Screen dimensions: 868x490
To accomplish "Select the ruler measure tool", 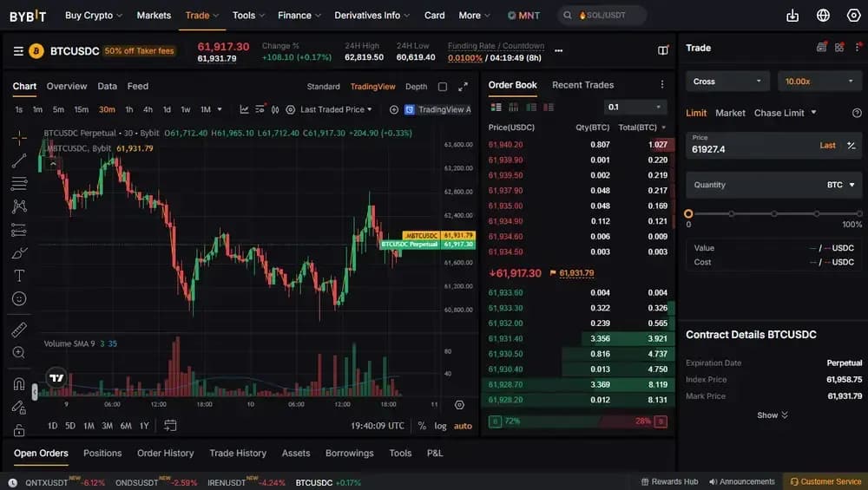I will coord(19,330).
